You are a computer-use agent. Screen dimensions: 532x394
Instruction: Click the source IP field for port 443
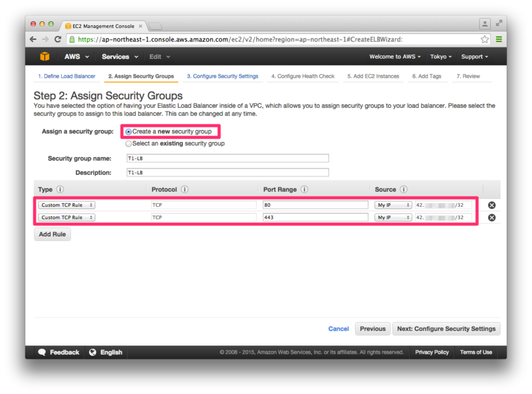(x=443, y=218)
